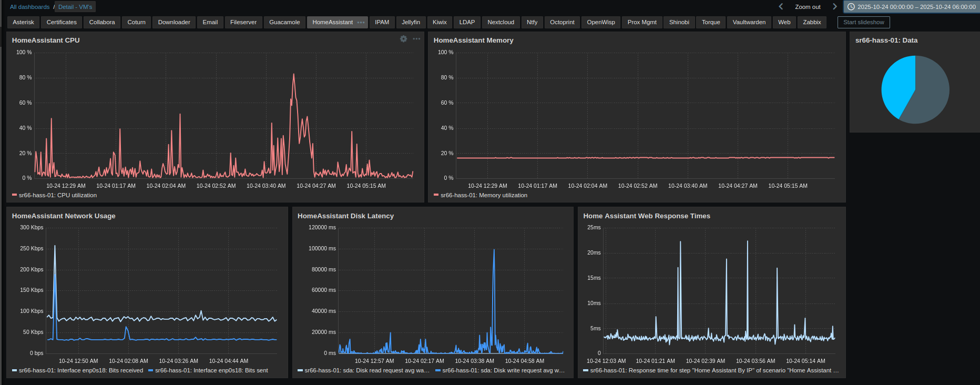Screen dimensions: 980x385
Task: Go to the previous time period arrow
Action: point(781,7)
